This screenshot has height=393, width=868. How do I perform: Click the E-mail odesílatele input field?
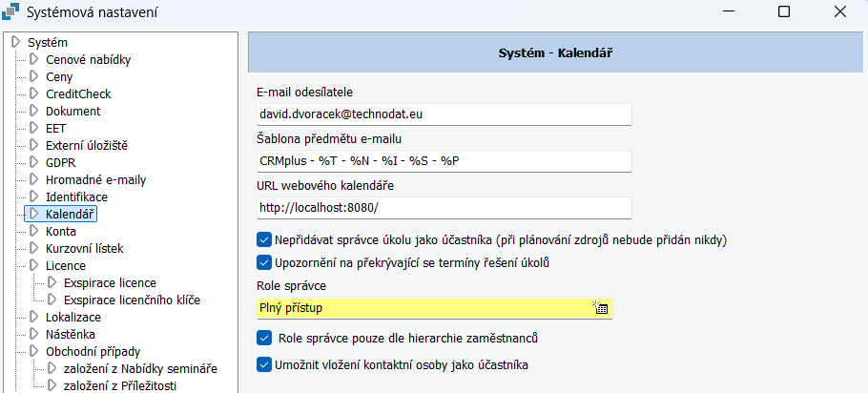pyautogui.click(x=444, y=114)
